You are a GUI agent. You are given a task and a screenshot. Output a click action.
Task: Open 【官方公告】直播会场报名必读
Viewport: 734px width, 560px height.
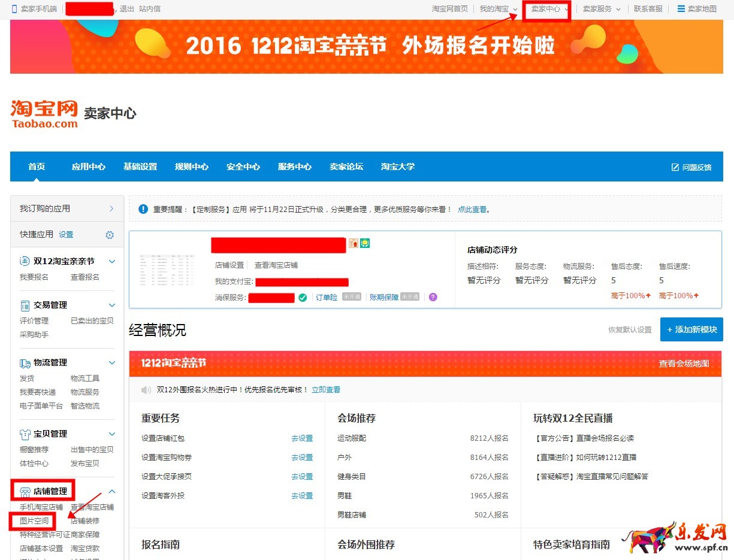point(584,438)
